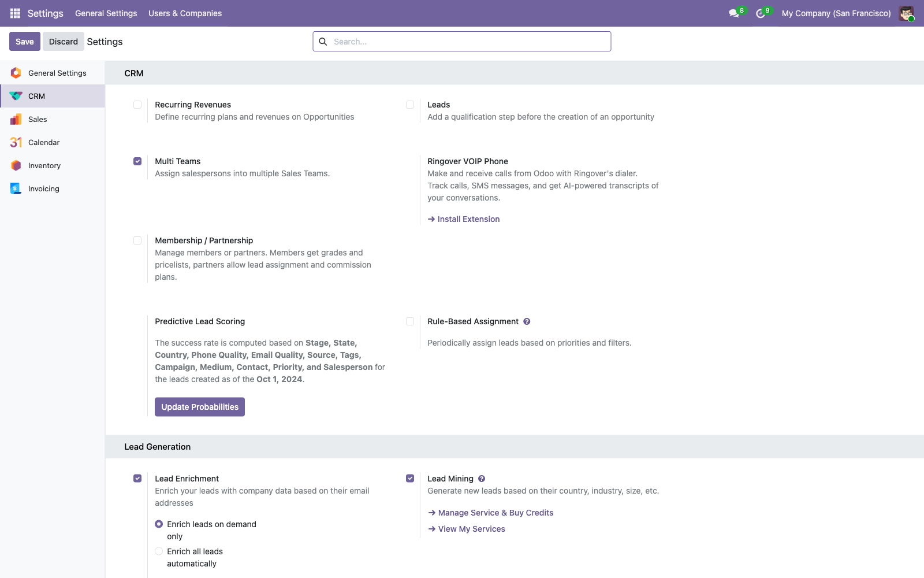Enable Recurring Revenues checkbox
Screen dimensions: 924x578
(137, 105)
